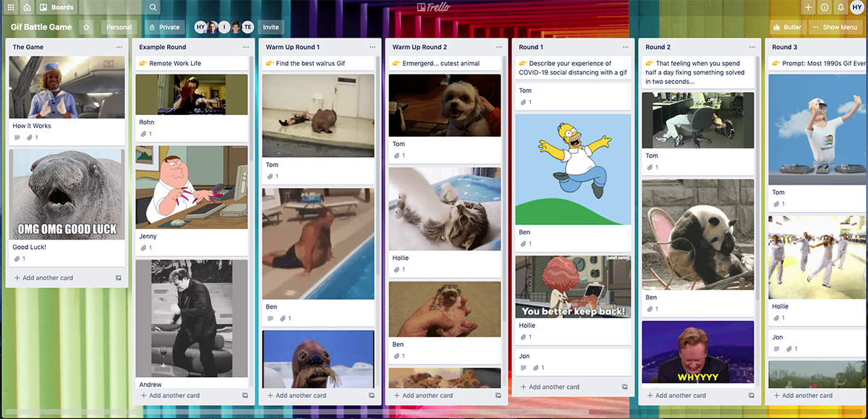Open the apps grid launcher icon
This screenshot has width=868, height=419.
pos(9,7)
